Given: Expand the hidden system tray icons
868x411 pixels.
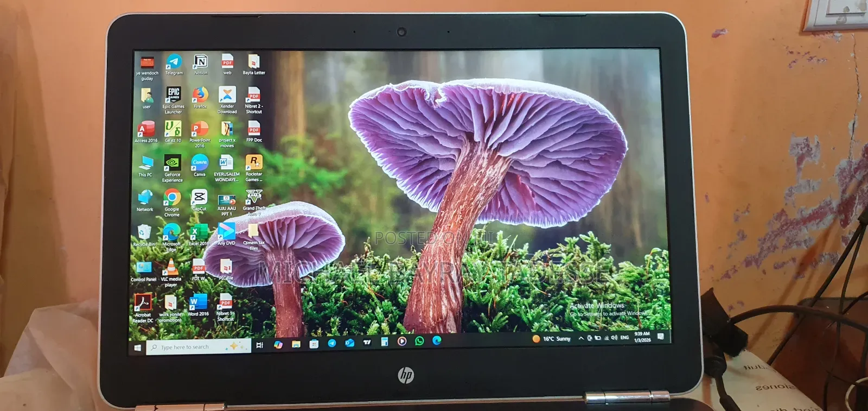Looking at the screenshot, I should tap(581, 338).
